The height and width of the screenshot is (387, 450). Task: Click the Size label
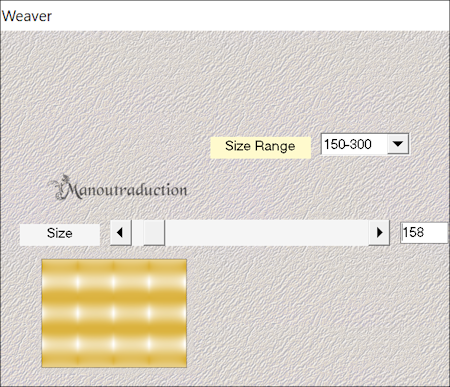[60, 235]
